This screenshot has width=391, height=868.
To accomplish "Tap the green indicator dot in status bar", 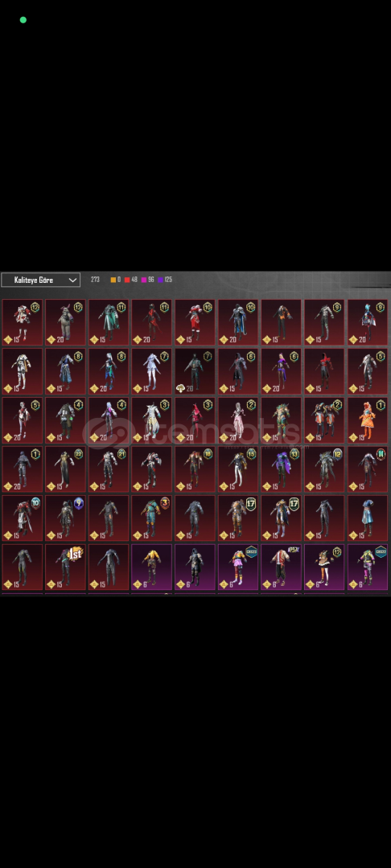I will click(x=23, y=20).
